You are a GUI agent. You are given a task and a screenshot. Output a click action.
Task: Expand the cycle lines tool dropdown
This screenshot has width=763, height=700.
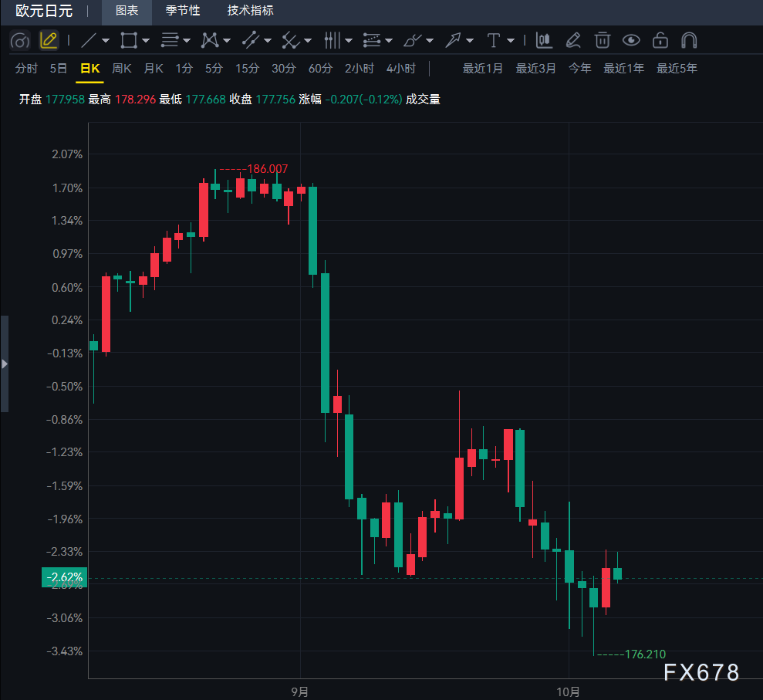click(349, 41)
